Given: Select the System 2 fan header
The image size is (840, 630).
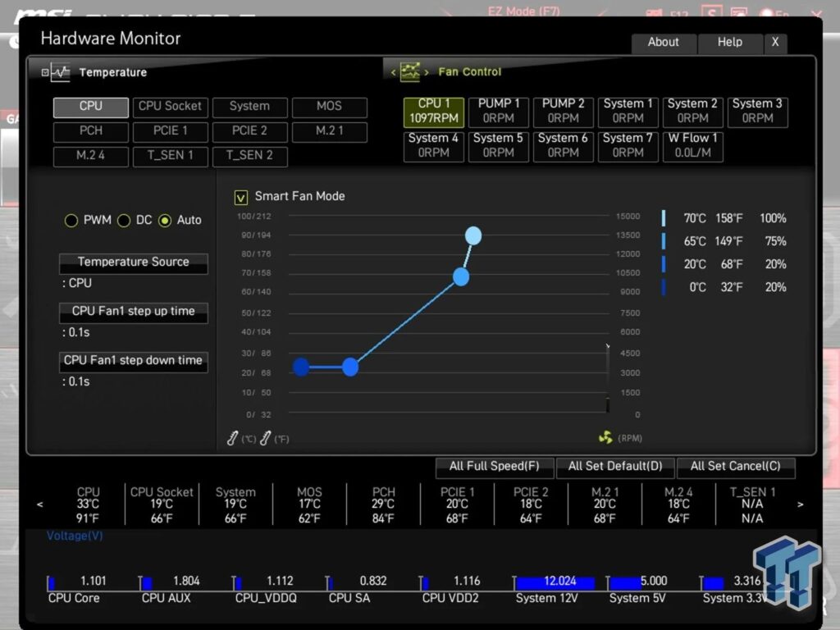Looking at the screenshot, I should coord(692,112).
